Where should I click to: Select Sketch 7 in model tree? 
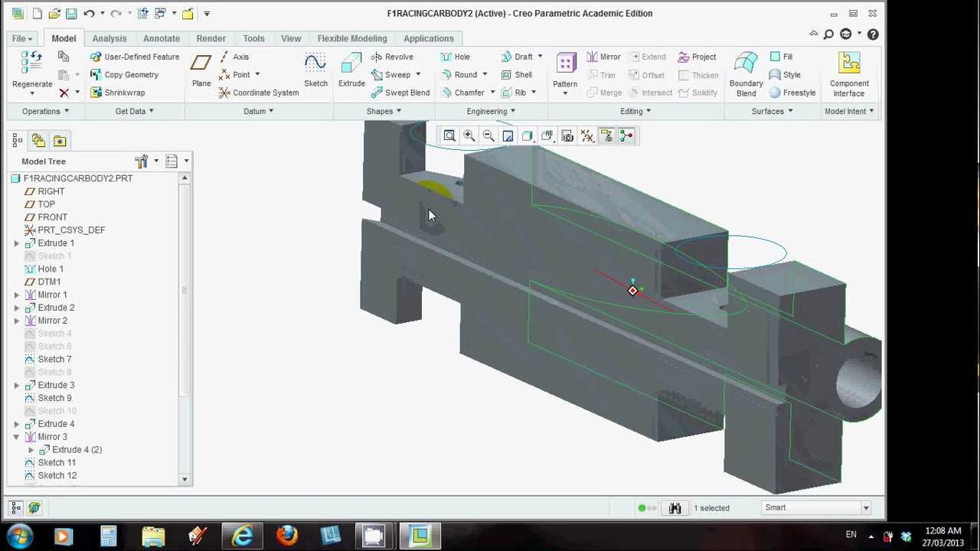54,359
